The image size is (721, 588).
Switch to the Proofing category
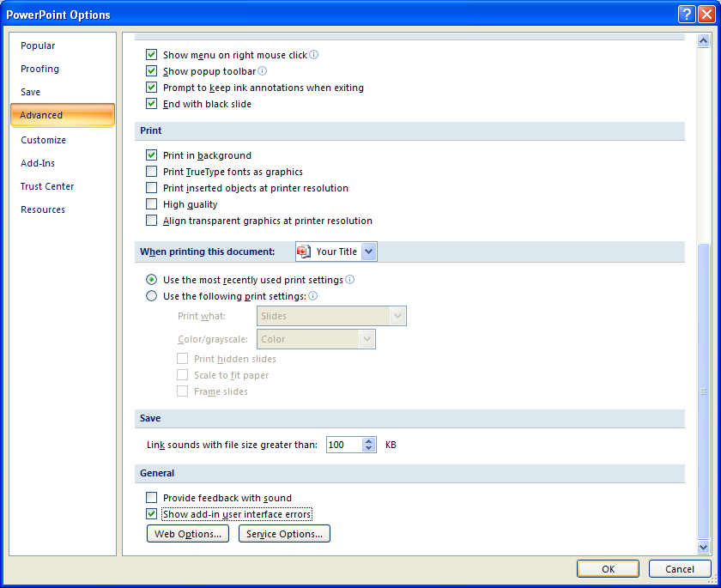[x=40, y=69]
